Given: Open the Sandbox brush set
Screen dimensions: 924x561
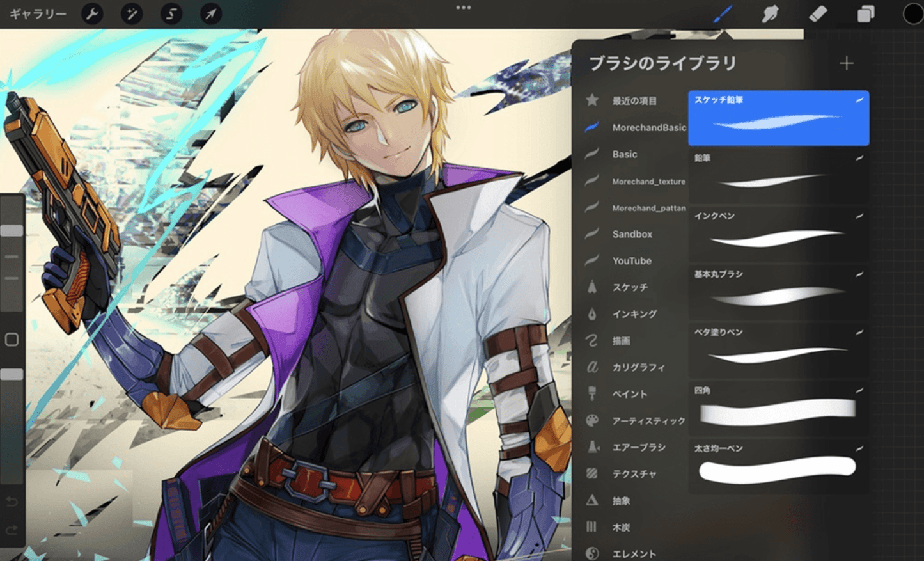Looking at the screenshot, I should click(632, 234).
